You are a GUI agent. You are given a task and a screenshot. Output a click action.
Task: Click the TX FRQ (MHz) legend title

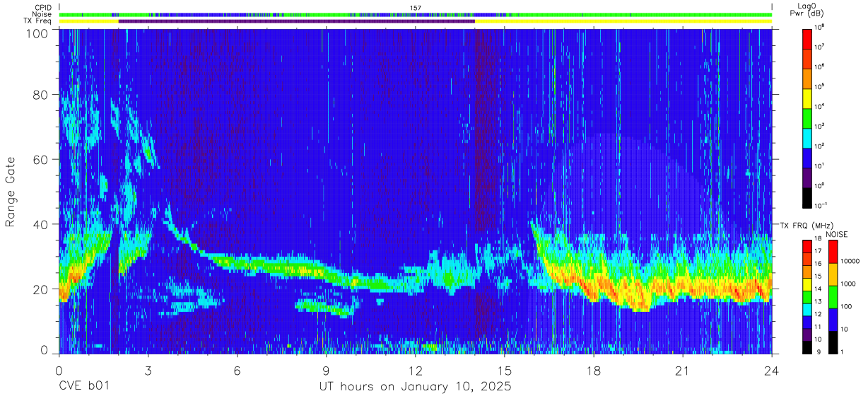(805, 226)
